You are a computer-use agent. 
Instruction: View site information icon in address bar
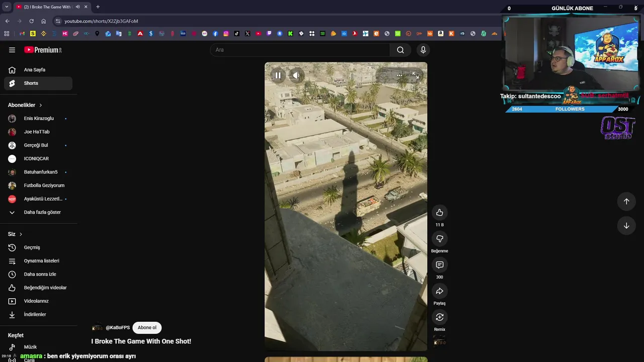point(58,21)
